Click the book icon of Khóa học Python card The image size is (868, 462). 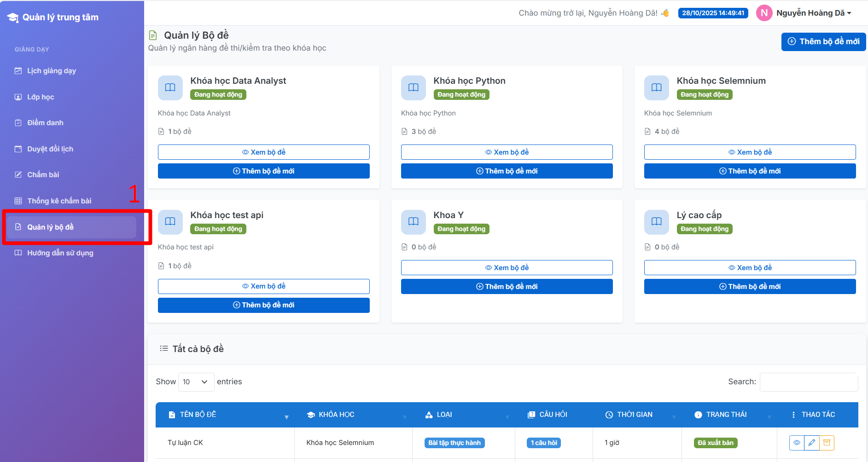coord(413,87)
